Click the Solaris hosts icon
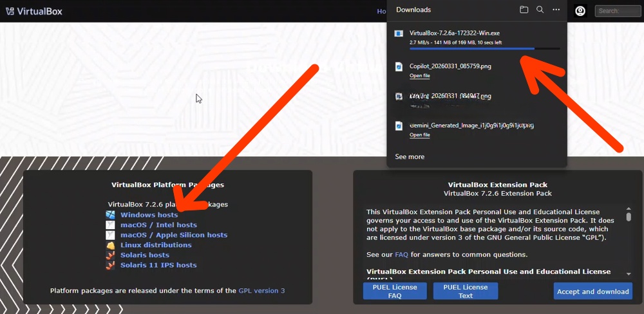644x314 pixels. (111, 255)
